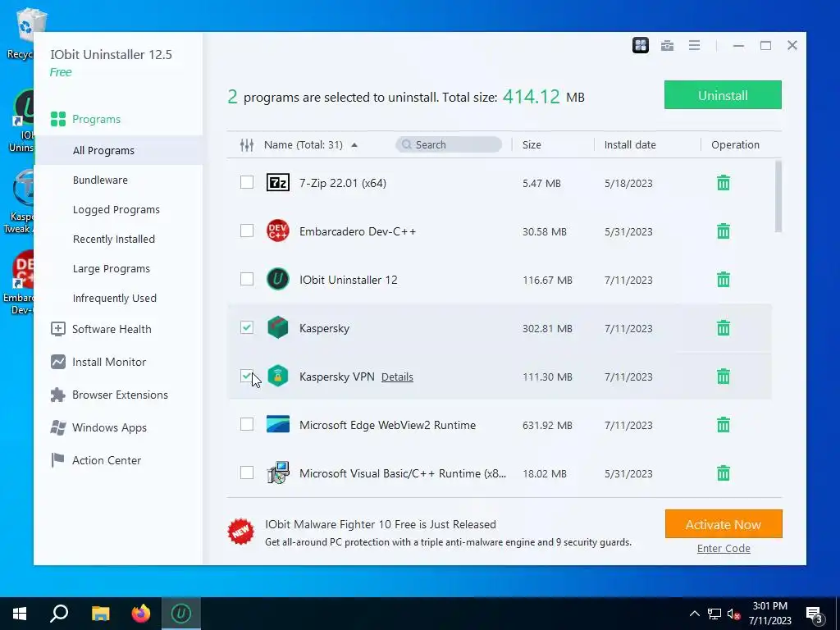
Task: Open Logged Programs list
Action: pos(118,209)
